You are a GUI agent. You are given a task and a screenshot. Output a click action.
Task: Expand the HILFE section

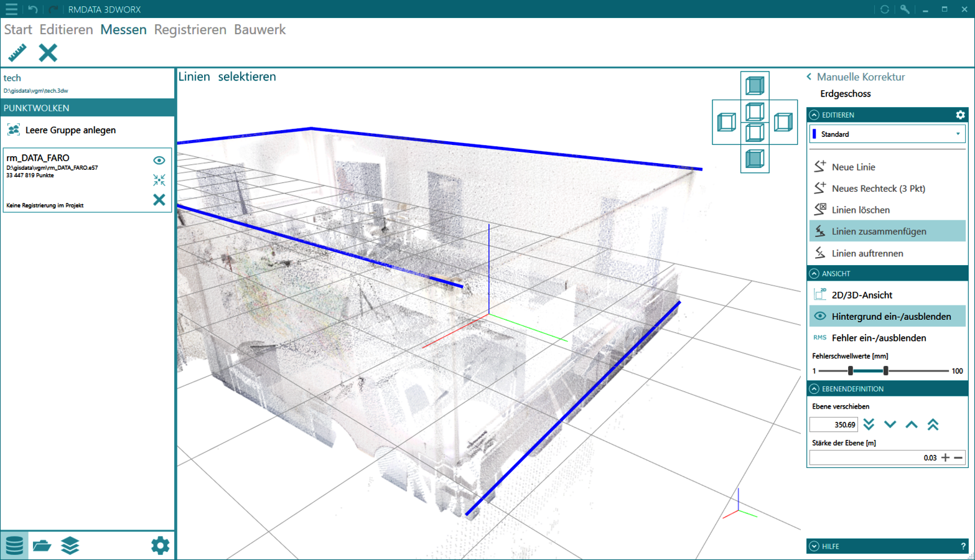click(x=814, y=546)
